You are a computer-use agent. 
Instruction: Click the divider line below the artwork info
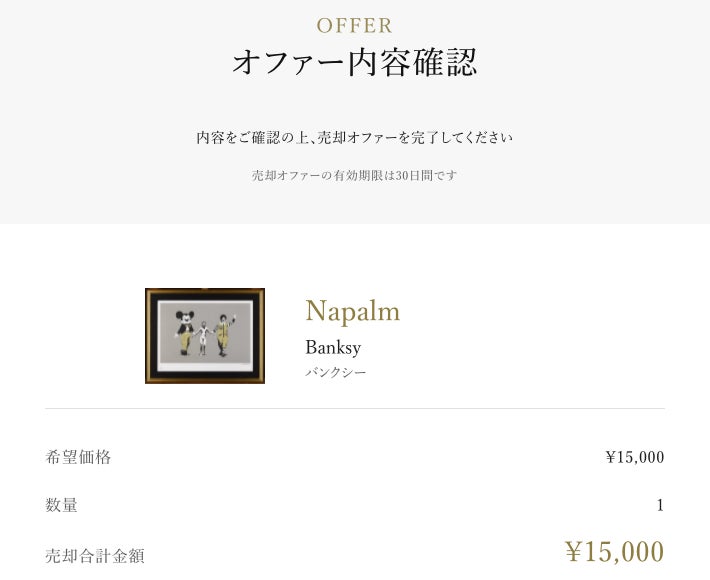[x=355, y=408]
